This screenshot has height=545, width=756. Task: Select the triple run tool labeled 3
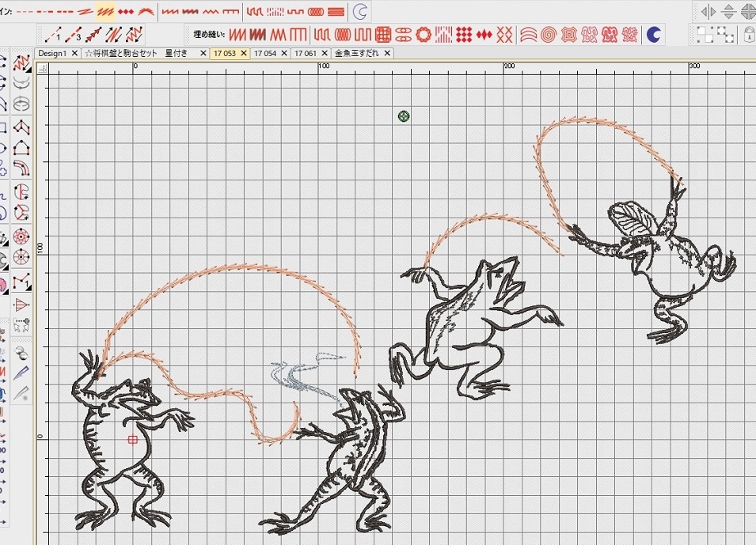pyautogui.click(x=73, y=35)
